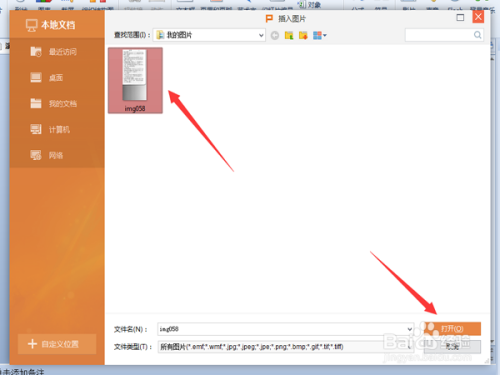Click the create new folder icon
Screen dimensions: 500x375
[303, 35]
